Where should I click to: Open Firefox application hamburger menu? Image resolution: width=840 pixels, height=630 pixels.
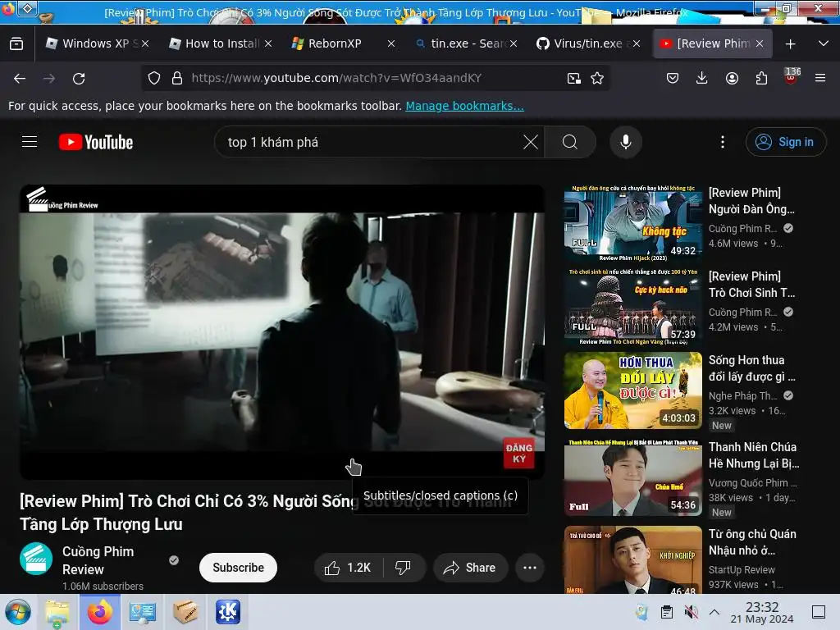point(820,78)
